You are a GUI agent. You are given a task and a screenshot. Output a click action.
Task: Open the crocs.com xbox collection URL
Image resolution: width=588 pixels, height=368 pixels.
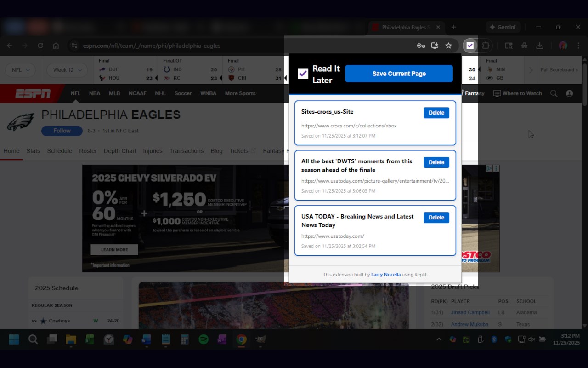[x=349, y=126]
